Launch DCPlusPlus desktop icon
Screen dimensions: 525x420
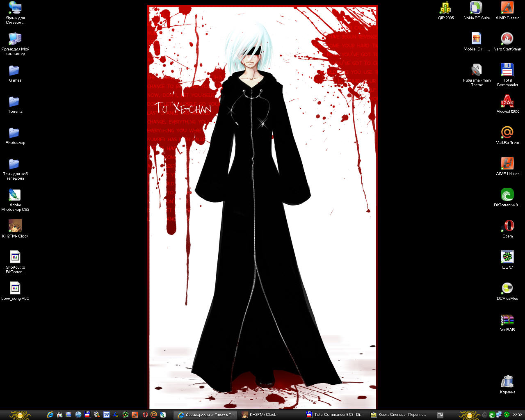click(x=507, y=291)
